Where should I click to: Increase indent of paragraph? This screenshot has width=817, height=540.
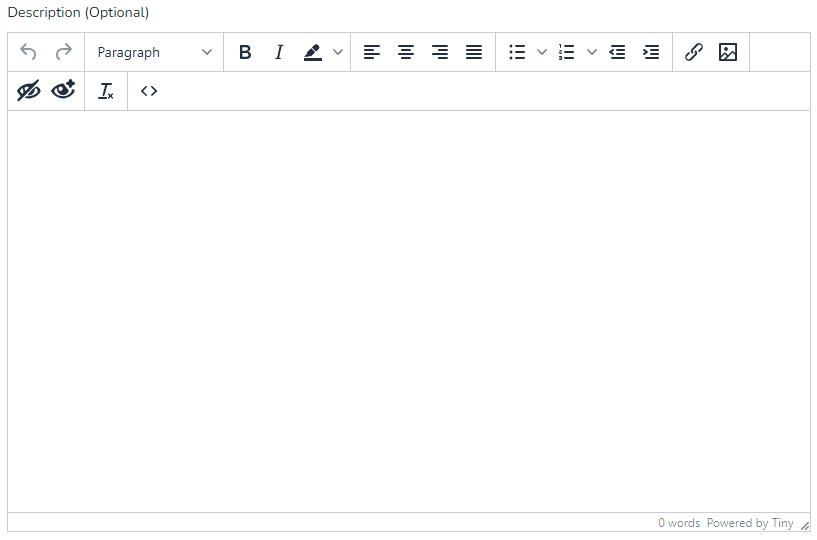pyautogui.click(x=651, y=52)
